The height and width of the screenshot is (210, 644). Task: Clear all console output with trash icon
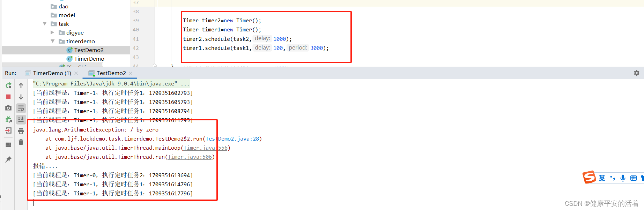click(21, 142)
